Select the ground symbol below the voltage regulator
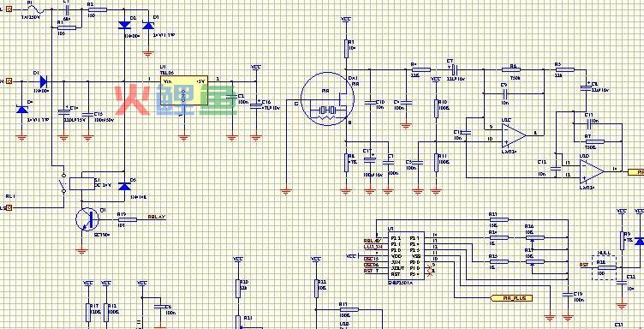The width and height of the screenshot is (644, 329). click(x=183, y=137)
